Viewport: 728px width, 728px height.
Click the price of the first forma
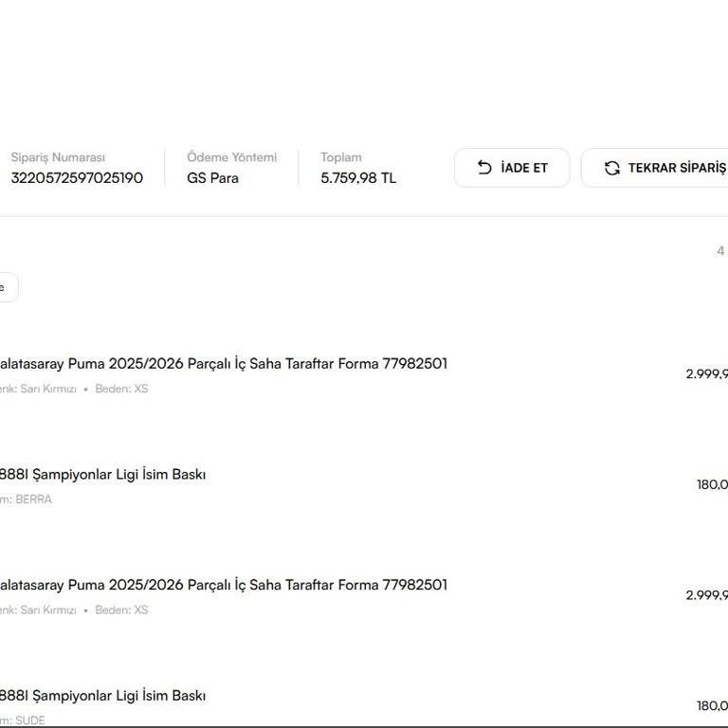pos(706,373)
